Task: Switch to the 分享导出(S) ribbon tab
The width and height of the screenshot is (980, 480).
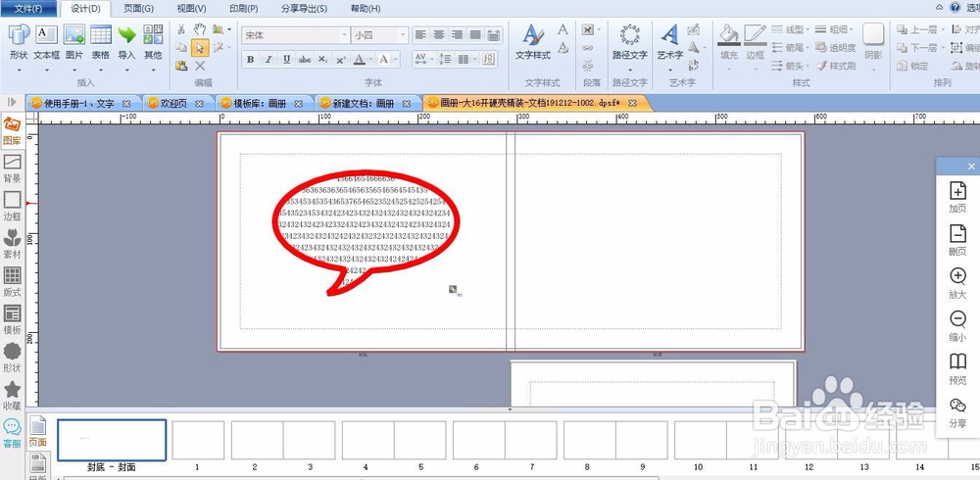Action: 304,8
